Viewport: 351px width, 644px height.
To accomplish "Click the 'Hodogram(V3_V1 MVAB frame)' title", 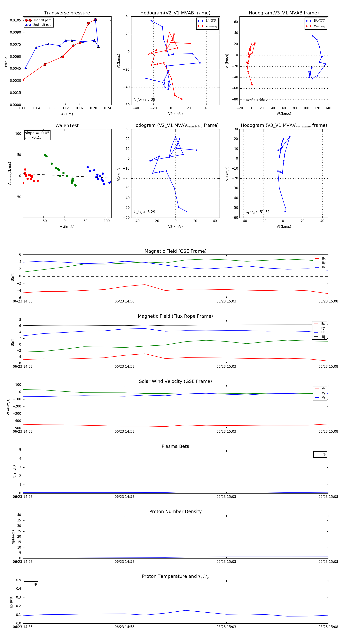I will coord(284,13).
